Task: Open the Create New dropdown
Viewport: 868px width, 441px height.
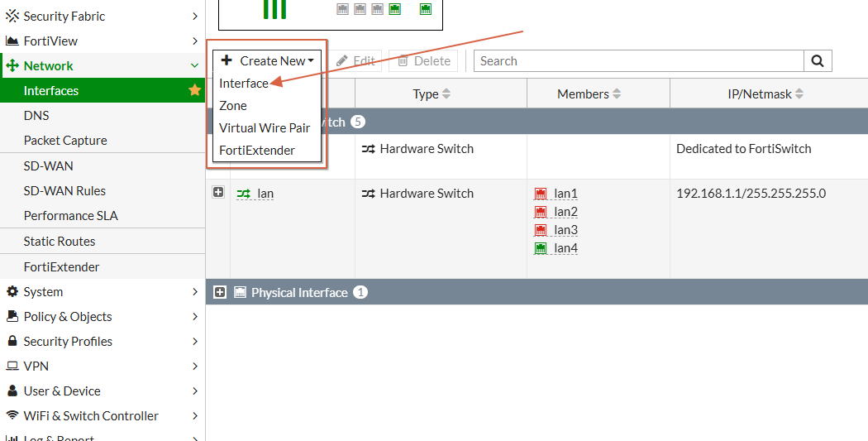Action: coord(267,61)
